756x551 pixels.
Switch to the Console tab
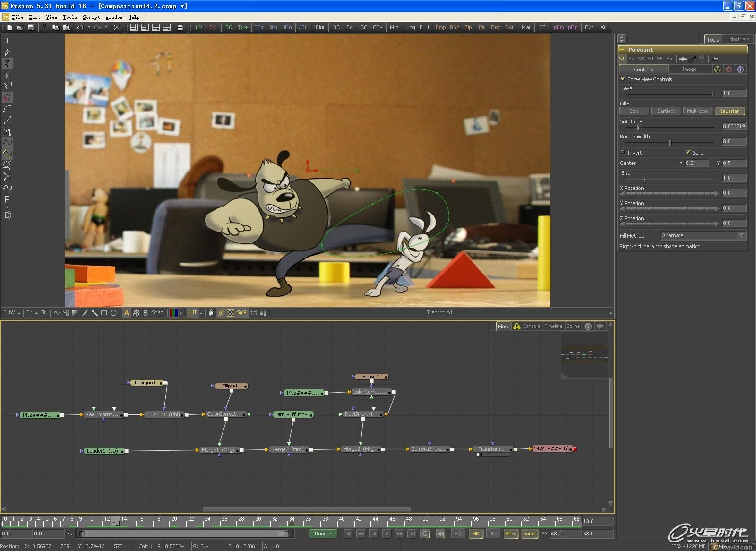[527, 326]
